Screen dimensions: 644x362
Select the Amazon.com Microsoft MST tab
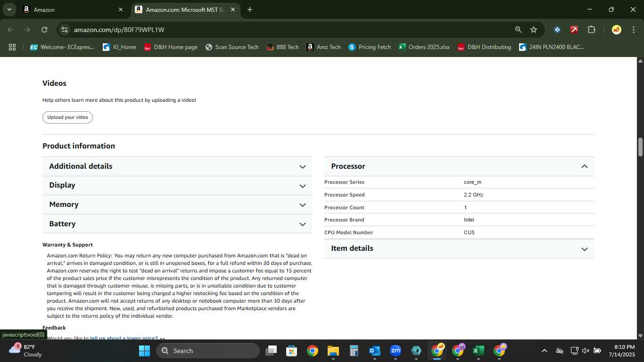pos(185,9)
